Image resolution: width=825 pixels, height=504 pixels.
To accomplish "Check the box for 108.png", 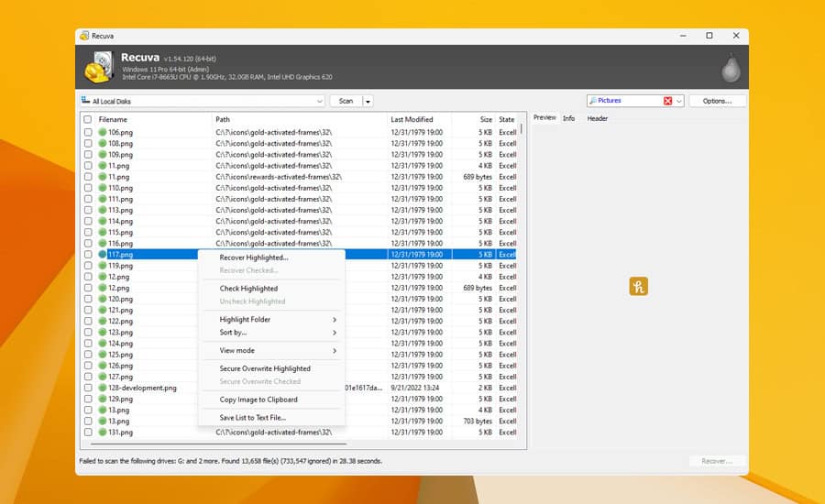I will 88,143.
